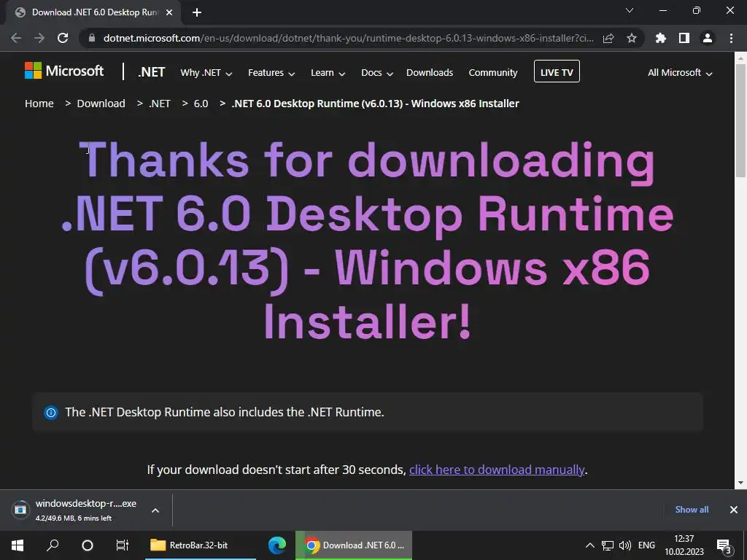
Task: Expand the Features menu
Action: pyautogui.click(x=271, y=72)
